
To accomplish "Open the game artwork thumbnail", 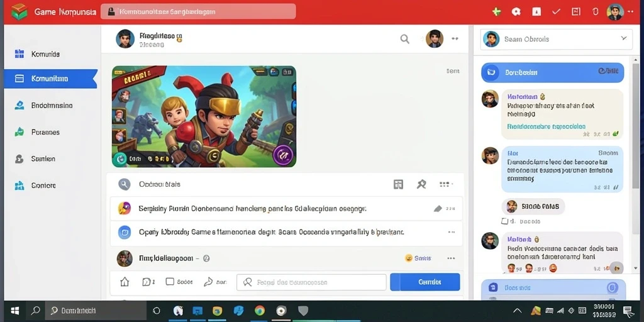I will tap(204, 116).
